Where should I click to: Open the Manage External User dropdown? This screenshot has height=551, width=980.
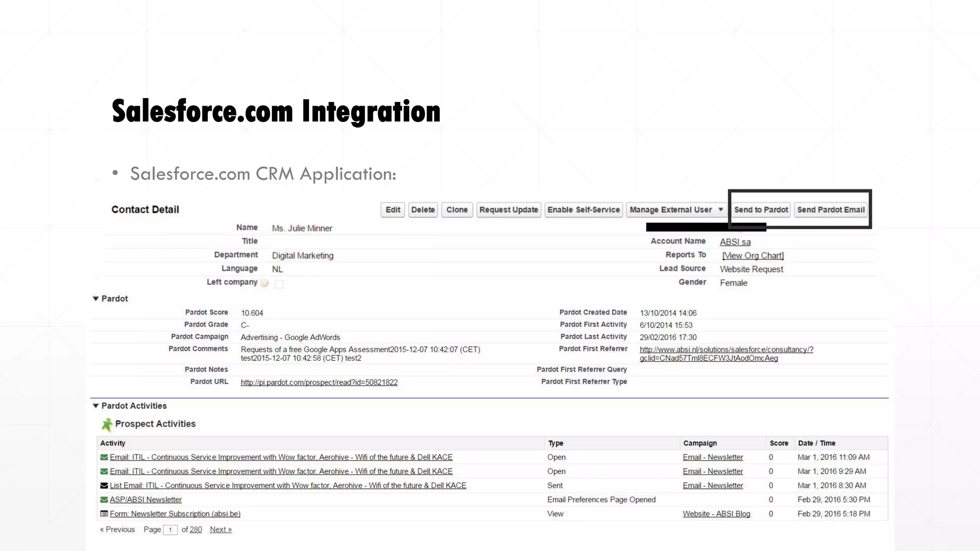point(676,210)
